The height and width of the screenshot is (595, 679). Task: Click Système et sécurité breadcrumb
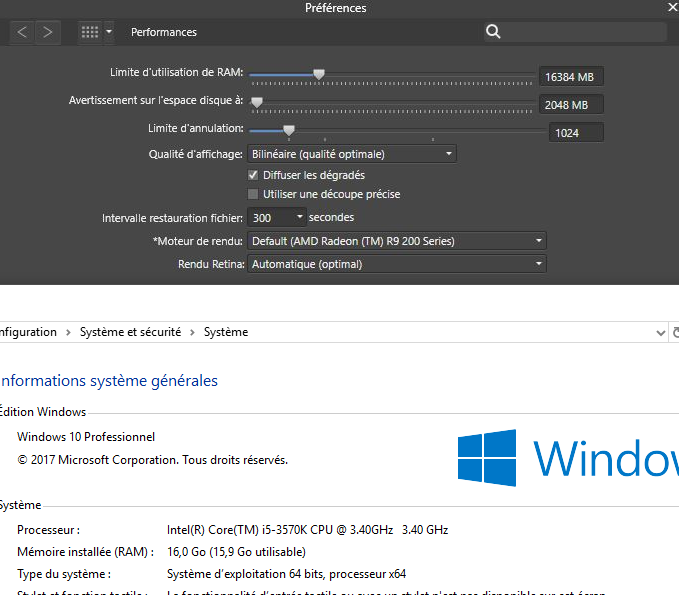coord(130,332)
